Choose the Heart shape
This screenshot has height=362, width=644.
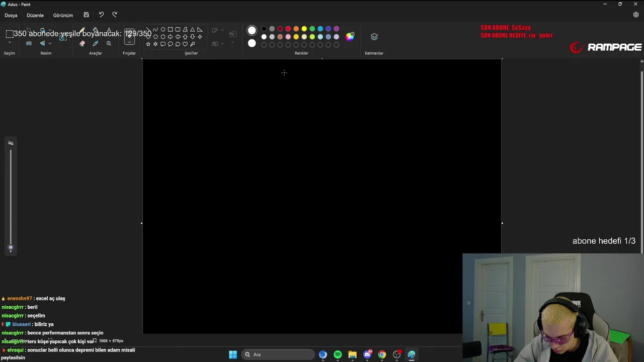[185, 44]
